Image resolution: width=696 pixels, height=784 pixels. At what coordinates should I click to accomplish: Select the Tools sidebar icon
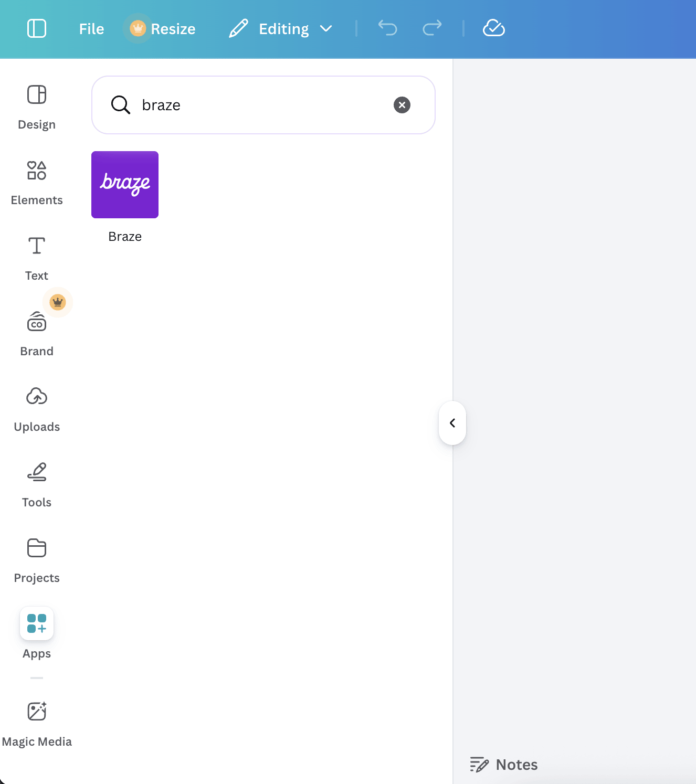(x=36, y=483)
